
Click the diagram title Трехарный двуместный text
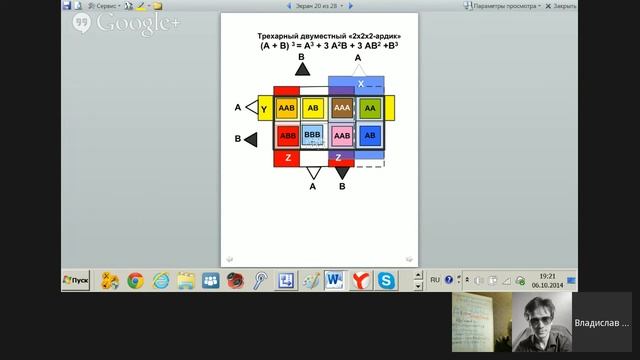coord(329,36)
